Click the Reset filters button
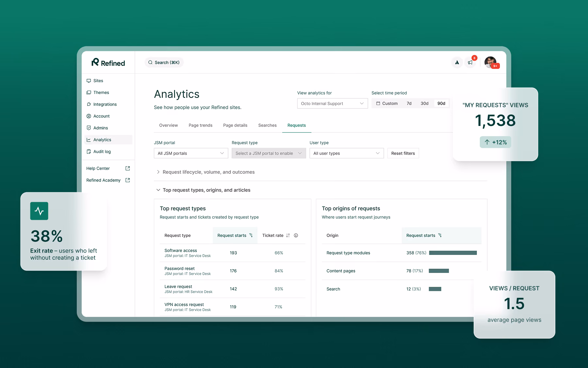This screenshot has width=588, height=368. pyautogui.click(x=403, y=153)
